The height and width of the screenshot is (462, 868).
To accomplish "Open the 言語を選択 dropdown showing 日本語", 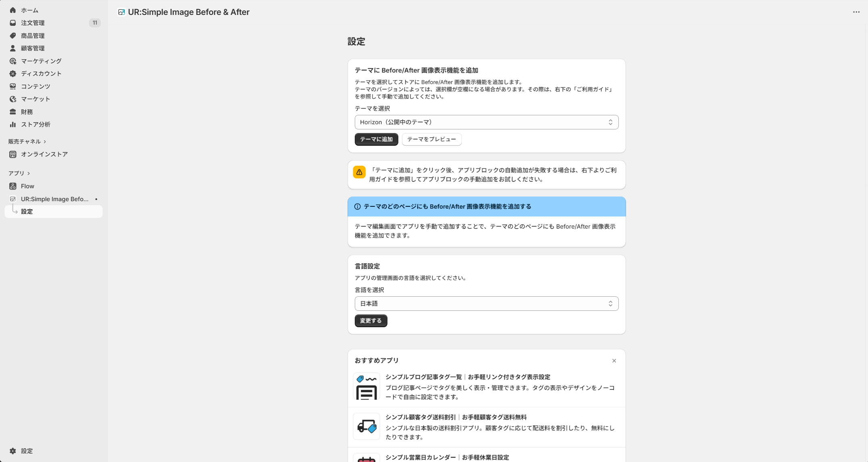I will point(486,303).
